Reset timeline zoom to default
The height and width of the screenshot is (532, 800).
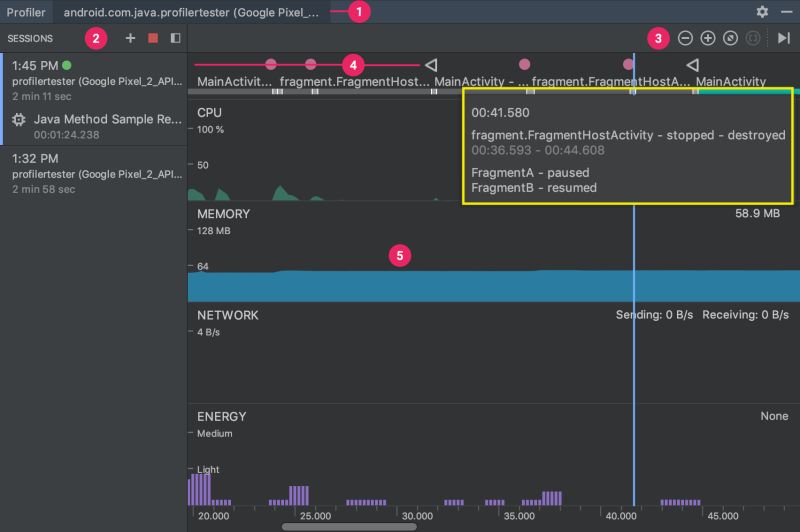730,38
